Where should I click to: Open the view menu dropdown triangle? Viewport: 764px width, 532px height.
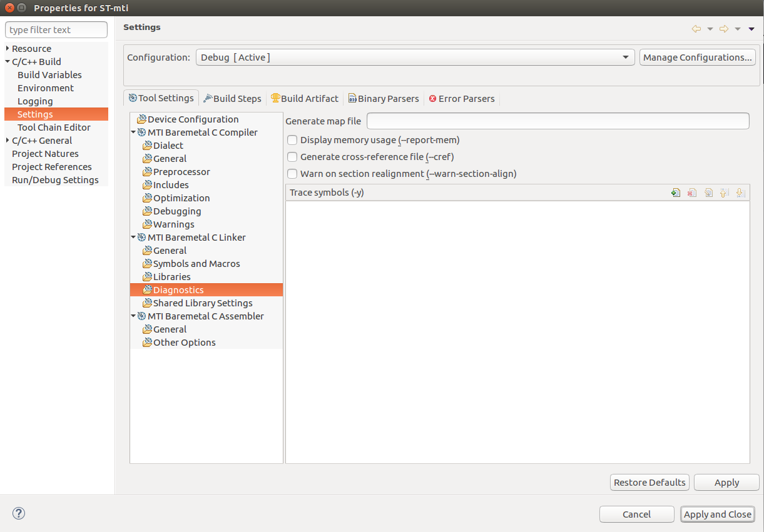751,29
